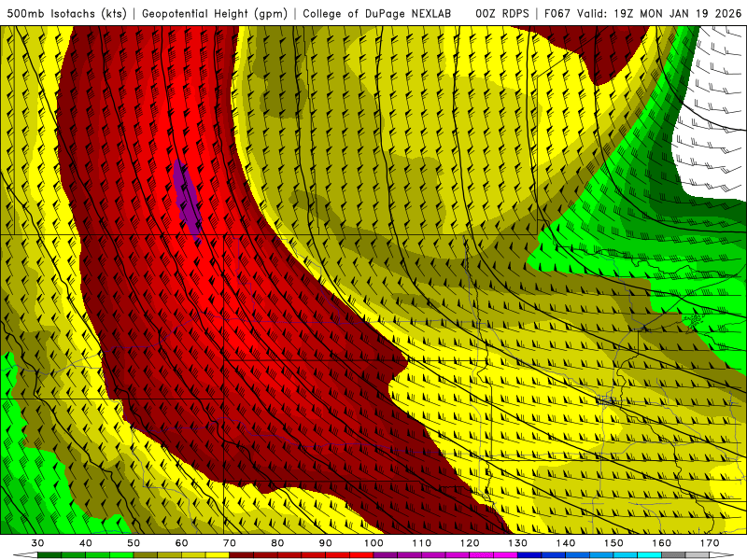The height and width of the screenshot is (560, 747).
Task: Select the magenta swatch ending at 130
Action: click(x=505, y=554)
